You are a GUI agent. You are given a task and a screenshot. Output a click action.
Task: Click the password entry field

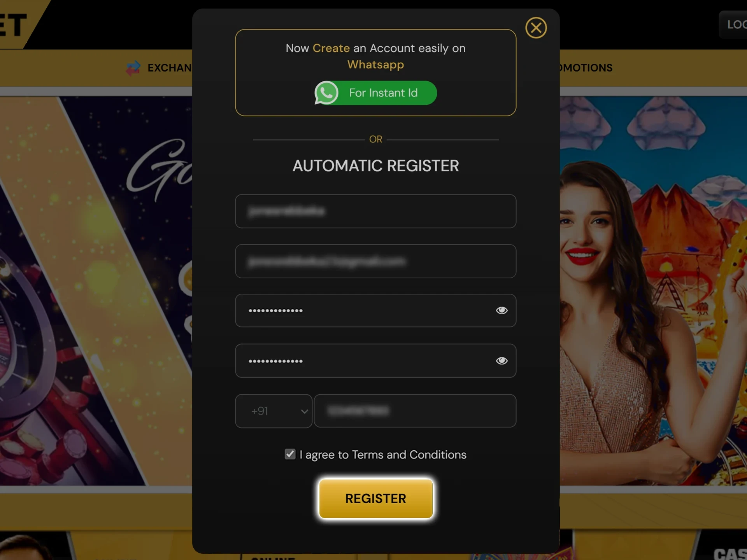click(x=375, y=311)
